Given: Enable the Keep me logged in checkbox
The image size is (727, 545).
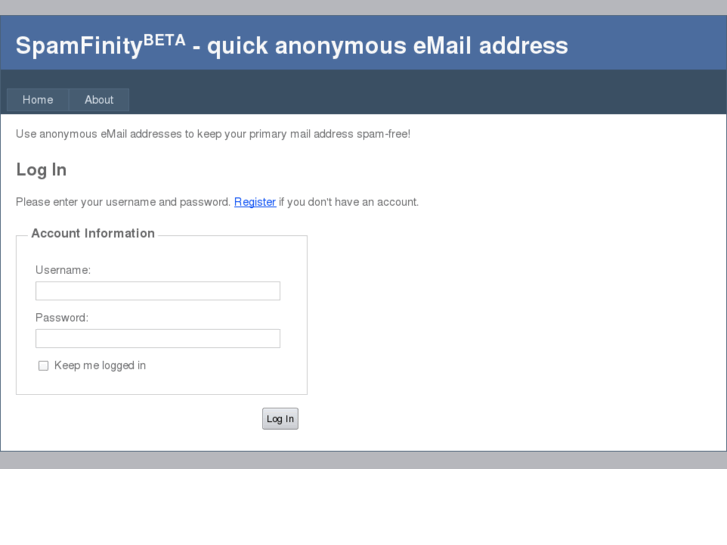Looking at the screenshot, I should click(x=43, y=366).
